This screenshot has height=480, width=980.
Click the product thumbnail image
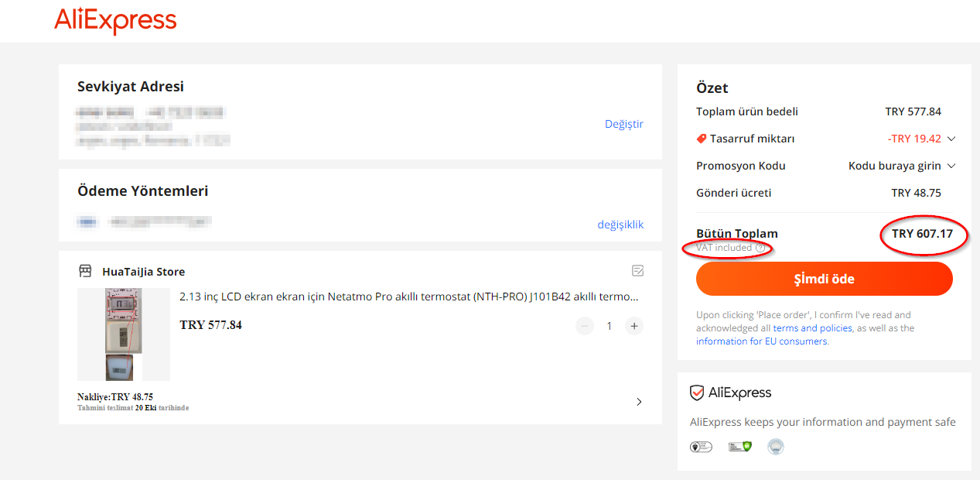pos(124,334)
